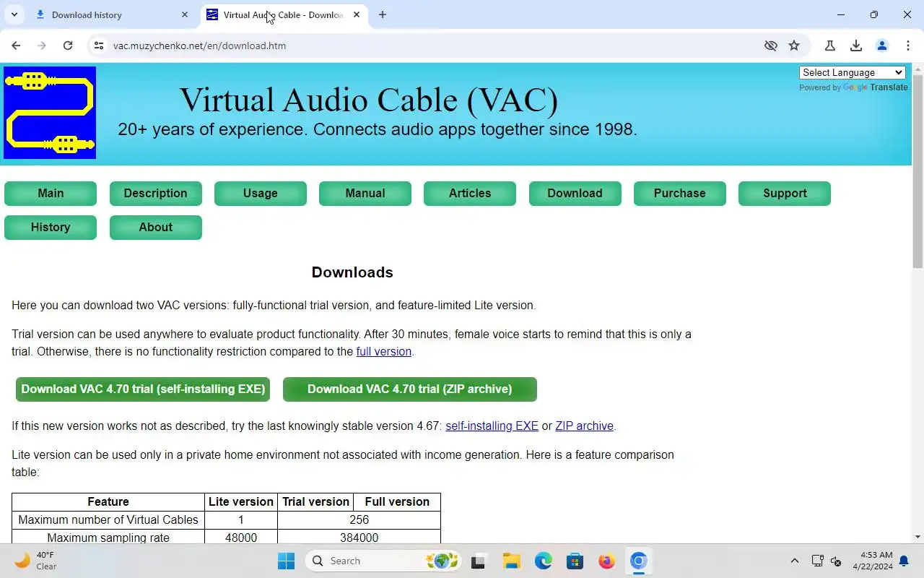
Task: Switch to the Download history tab
Action: (x=112, y=14)
